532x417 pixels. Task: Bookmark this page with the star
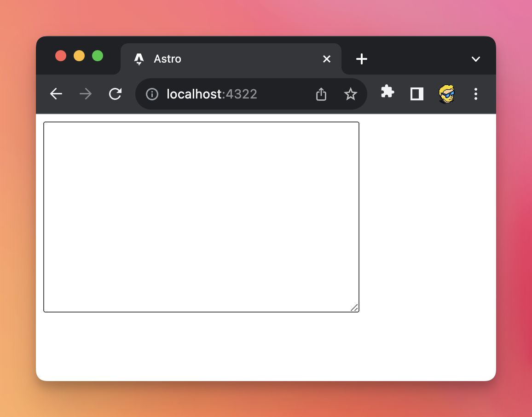351,94
